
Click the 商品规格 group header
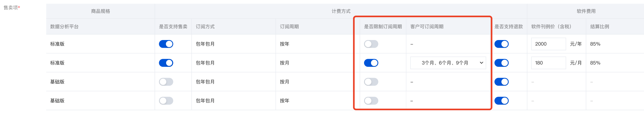100,11
